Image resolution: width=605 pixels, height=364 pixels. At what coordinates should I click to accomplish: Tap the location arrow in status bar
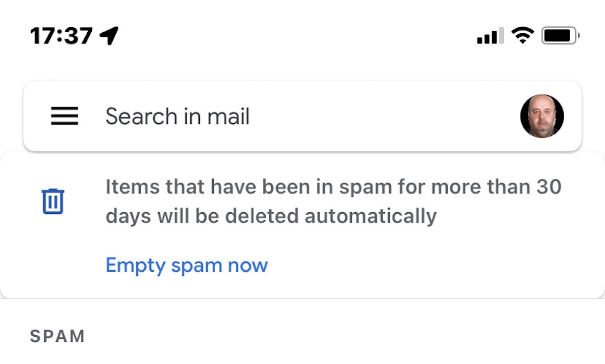pos(109,36)
